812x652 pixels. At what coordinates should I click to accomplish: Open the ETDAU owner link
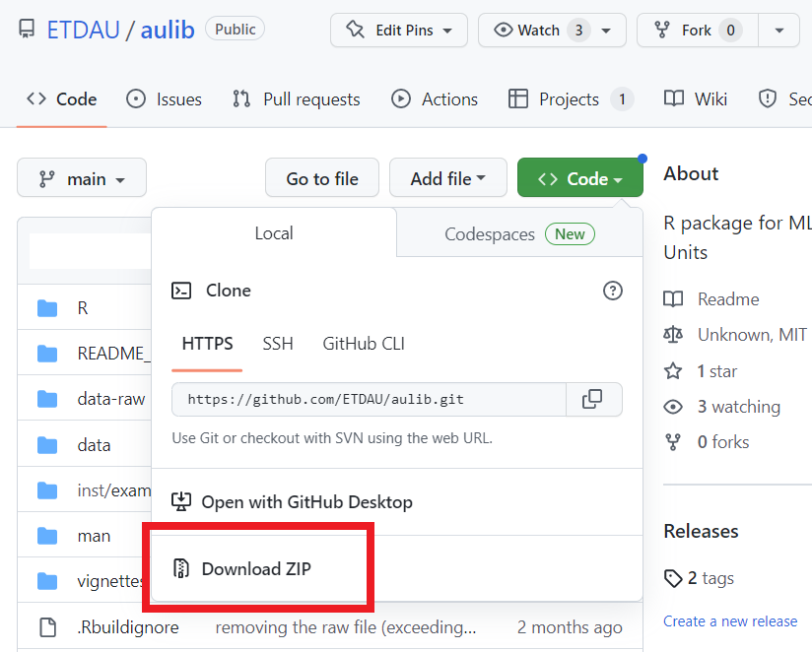[84, 30]
